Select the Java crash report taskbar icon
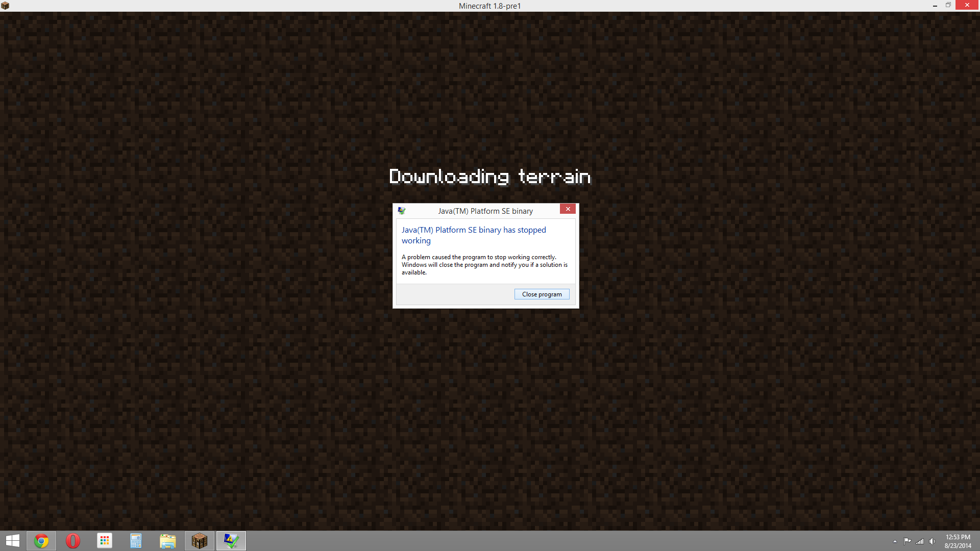 coord(231,541)
